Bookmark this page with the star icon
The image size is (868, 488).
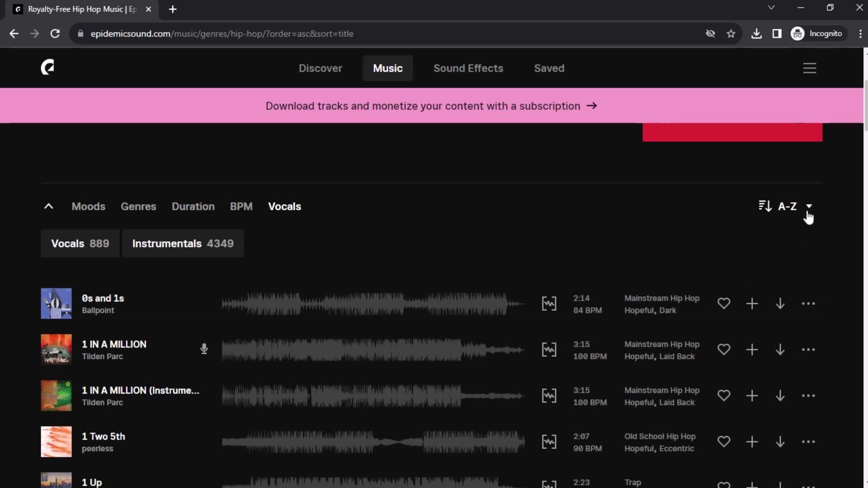(731, 34)
